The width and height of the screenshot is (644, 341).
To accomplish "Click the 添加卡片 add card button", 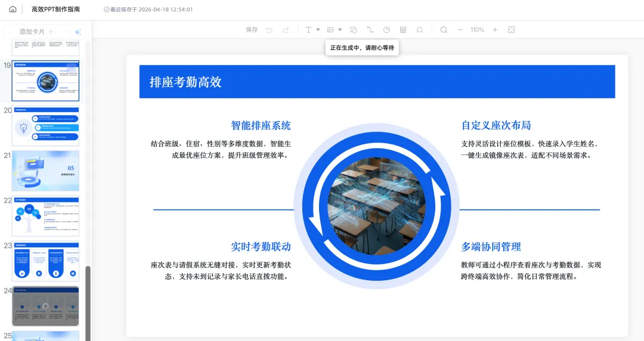I will click(36, 32).
